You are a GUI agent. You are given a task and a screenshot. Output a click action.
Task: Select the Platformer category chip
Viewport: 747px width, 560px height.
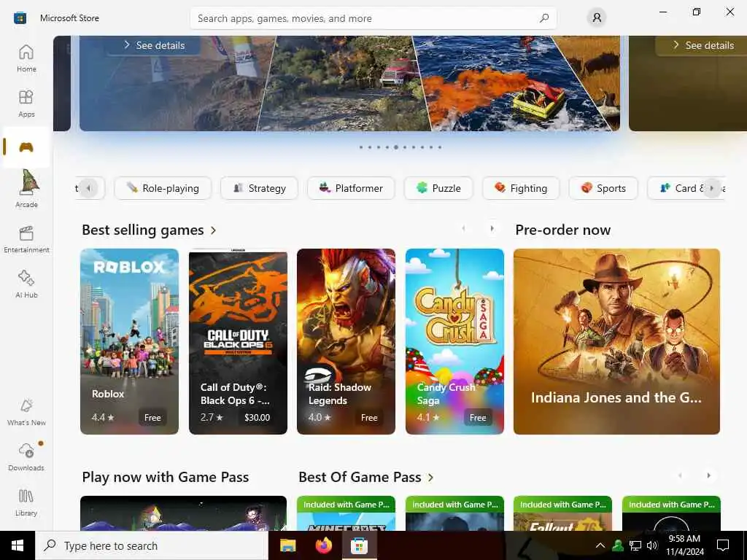click(351, 188)
